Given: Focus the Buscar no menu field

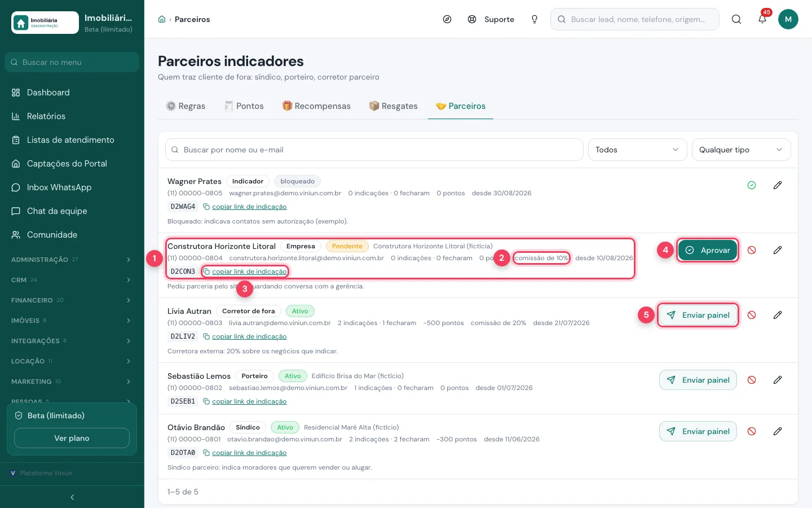Looking at the screenshot, I should pyautogui.click(x=72, y=62).
